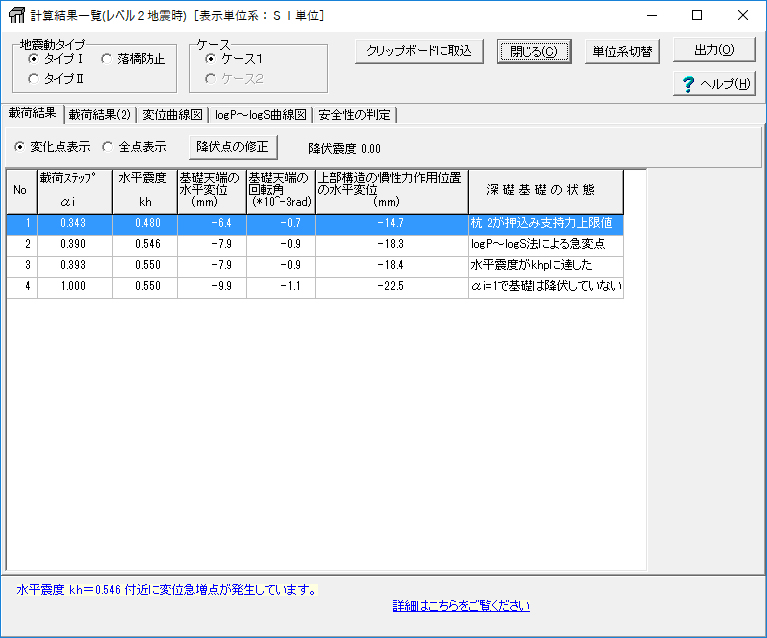Screen dimensions: 767x638
Task: Click the application icon in title bar
Action: pos(16,15)
